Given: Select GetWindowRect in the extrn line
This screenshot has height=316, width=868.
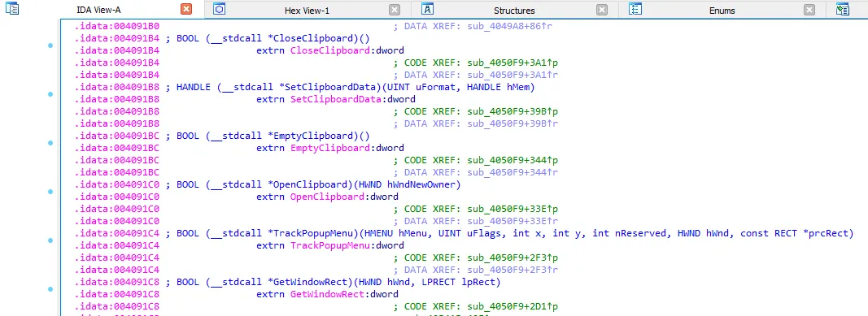Looking at the screenshot, I should [x=327, y=294].
